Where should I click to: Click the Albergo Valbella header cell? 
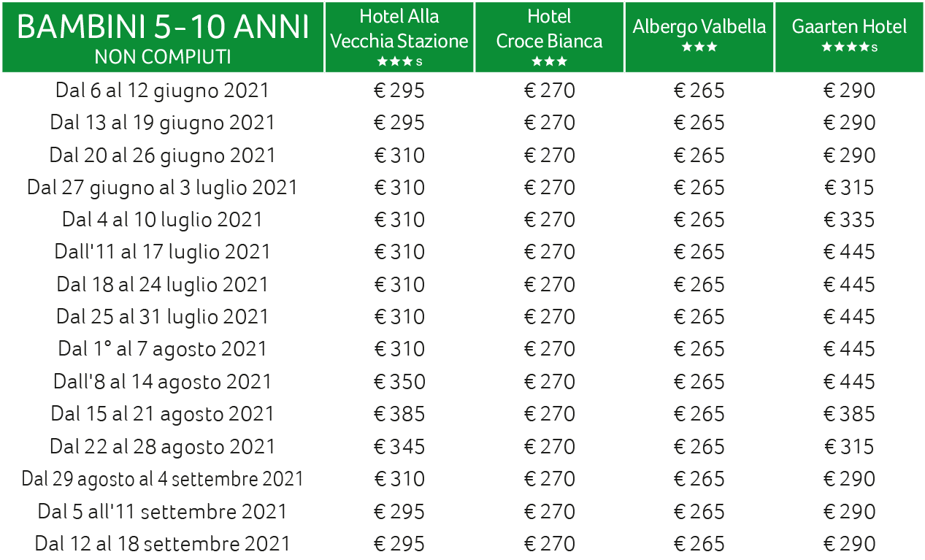coord(699,37)
